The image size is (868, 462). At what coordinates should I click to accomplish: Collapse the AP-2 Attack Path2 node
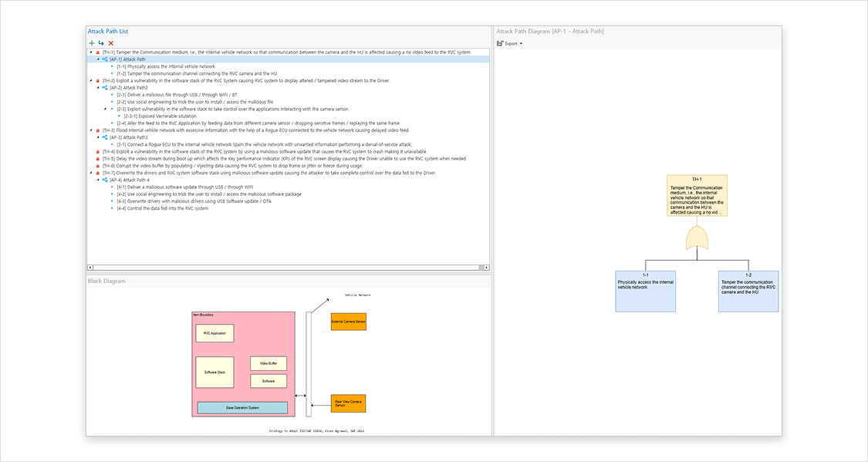[98, 87]
